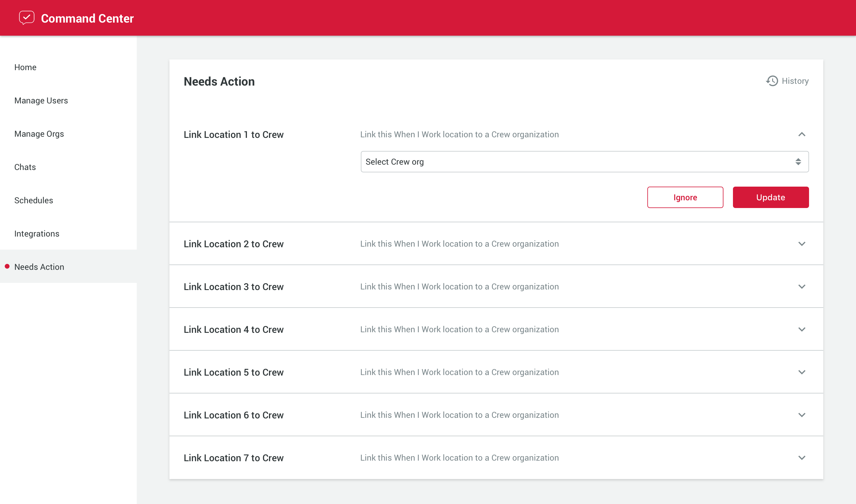
Task: Click the Link Location 5 to Crew title
Action: click(234, 372)
